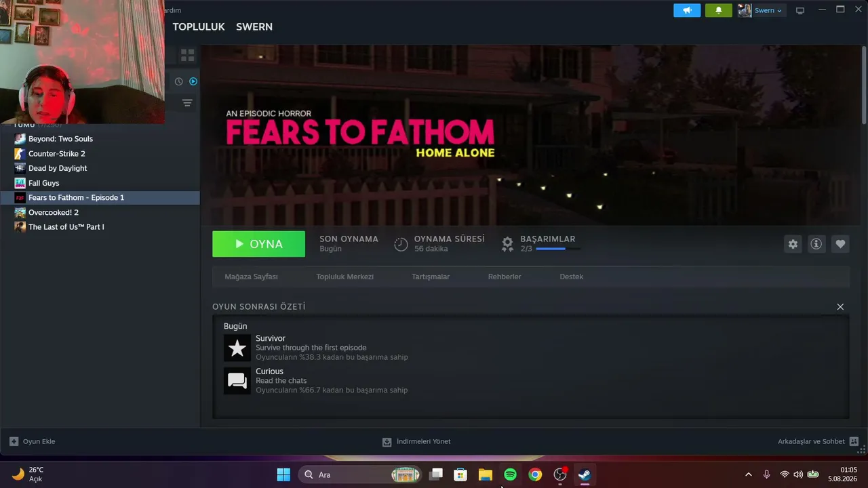Screen dimensions: 868x488
Task: Open the Curious achievement chat icon
Action: pyautogui.click(x=237, y=381)
